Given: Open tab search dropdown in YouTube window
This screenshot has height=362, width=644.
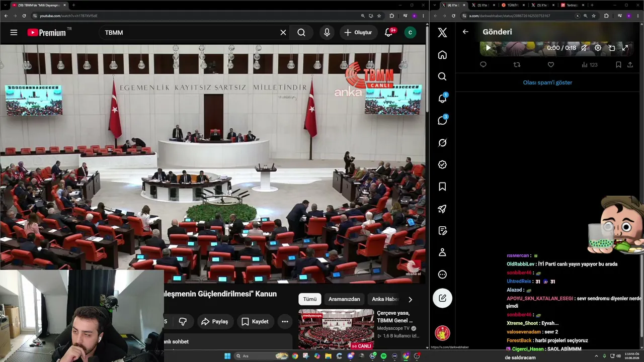Looking at the screenshot, I should tap(5, 5).
